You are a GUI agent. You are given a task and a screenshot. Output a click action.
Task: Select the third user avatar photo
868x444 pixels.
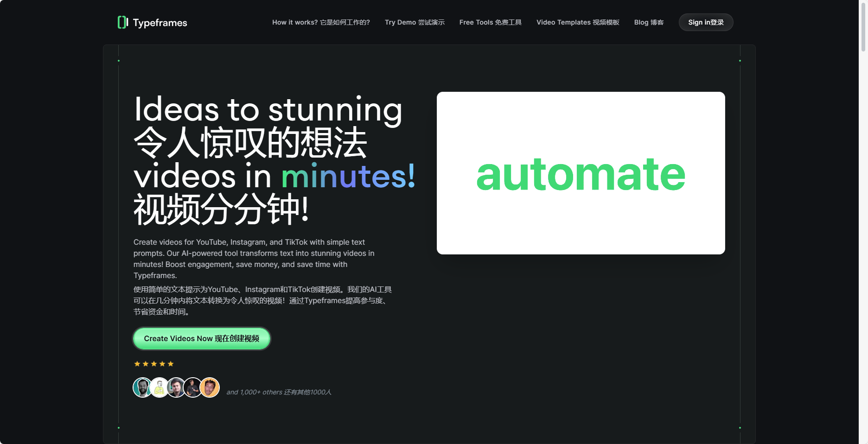click(x=176, y=387)
